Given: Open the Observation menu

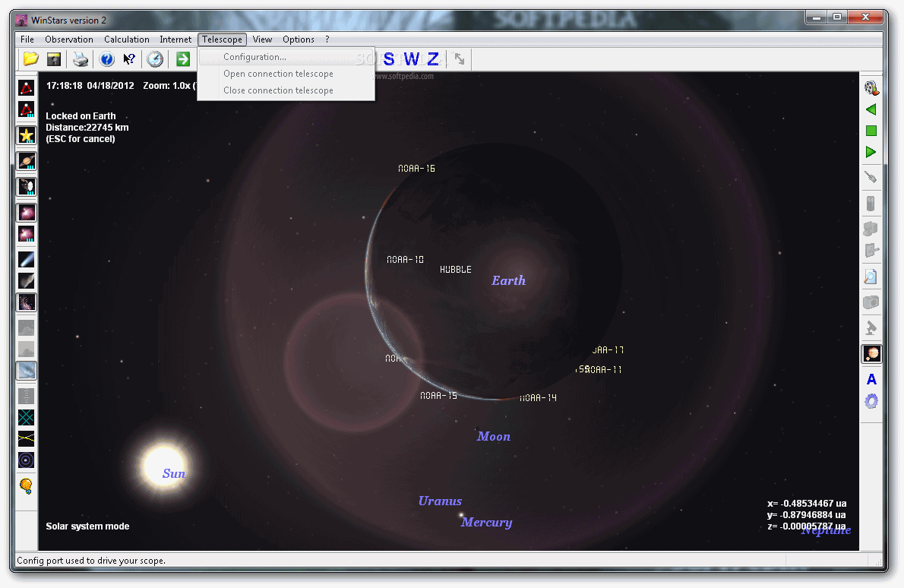Looking at the screenshot, I should (69, 40).
